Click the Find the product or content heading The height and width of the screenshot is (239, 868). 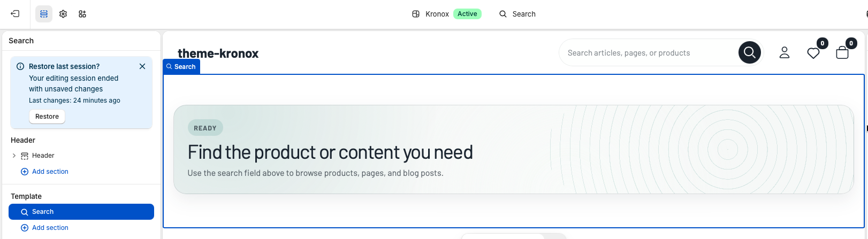[x=330, y=152]
